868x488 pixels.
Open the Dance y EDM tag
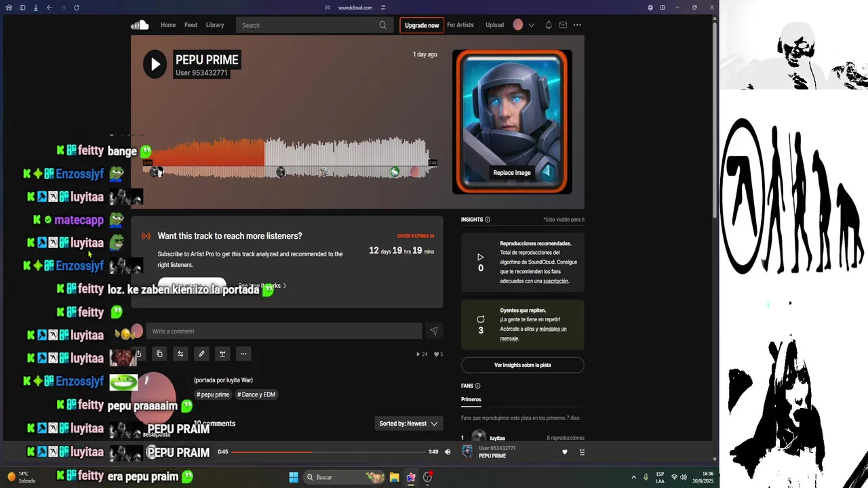(x=256, y=394)
